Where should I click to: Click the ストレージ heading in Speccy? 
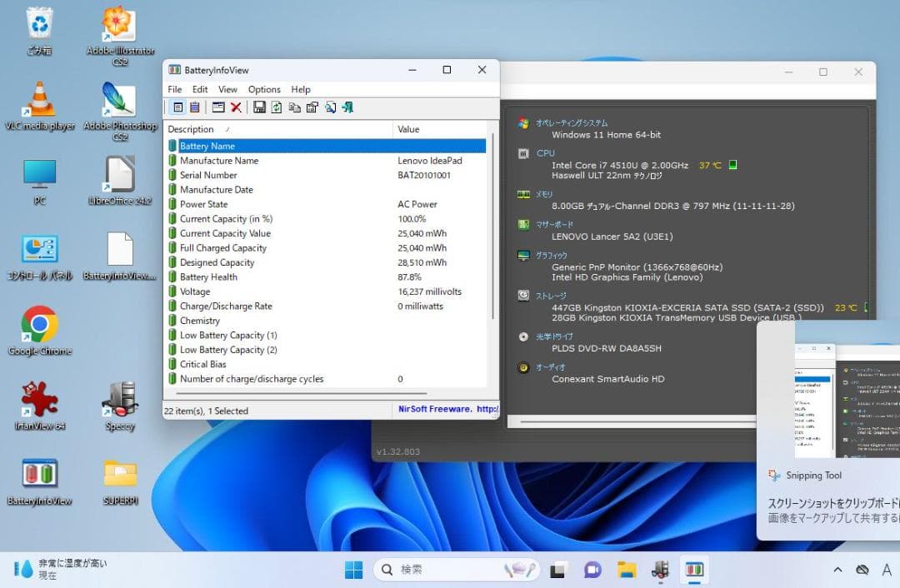tap(551, 296)
